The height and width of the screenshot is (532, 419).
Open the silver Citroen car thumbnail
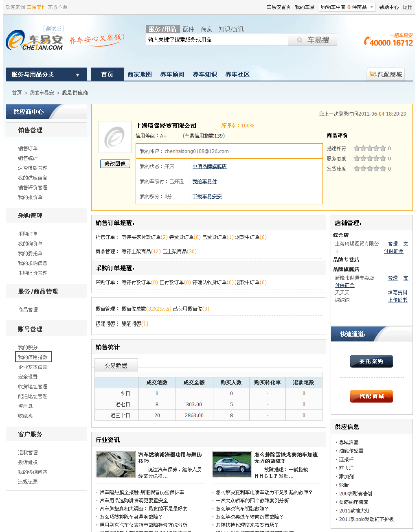tap(232, 464)
